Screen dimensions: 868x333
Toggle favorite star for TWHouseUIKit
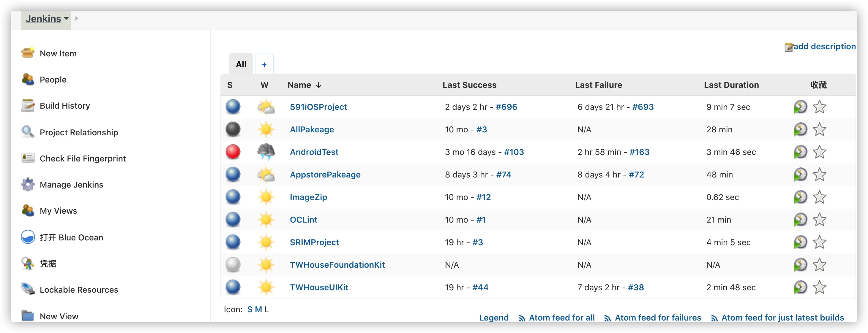(x=819, y=288)
